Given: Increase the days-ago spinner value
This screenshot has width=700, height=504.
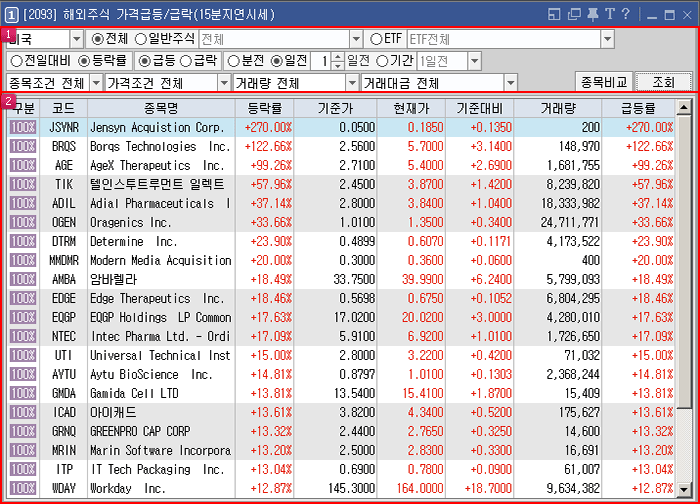Looking at the screenshot, I should click(338, 57).
